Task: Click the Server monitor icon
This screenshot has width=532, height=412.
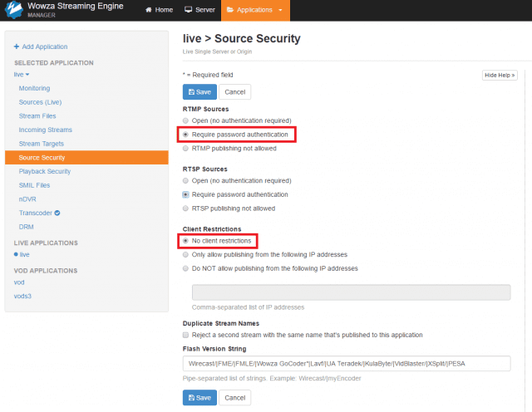Action: [189, 9]
